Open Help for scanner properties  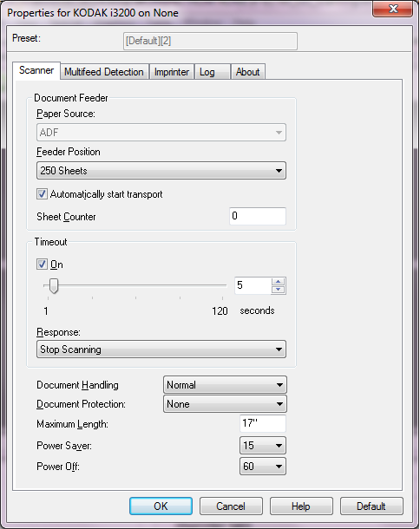pyautogui.click(x=301, y=506)
